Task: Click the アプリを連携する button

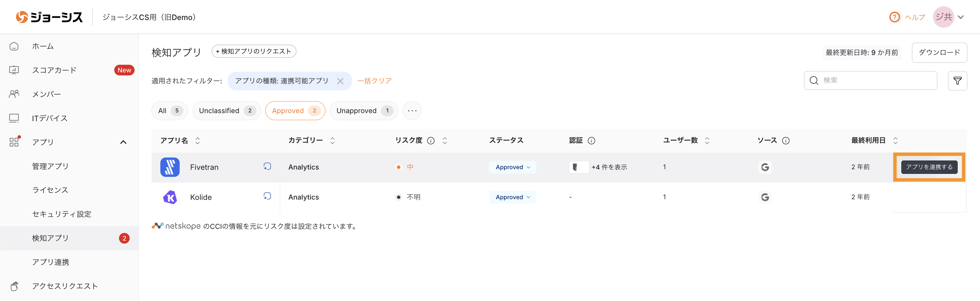Action: (x=929, y=167)
